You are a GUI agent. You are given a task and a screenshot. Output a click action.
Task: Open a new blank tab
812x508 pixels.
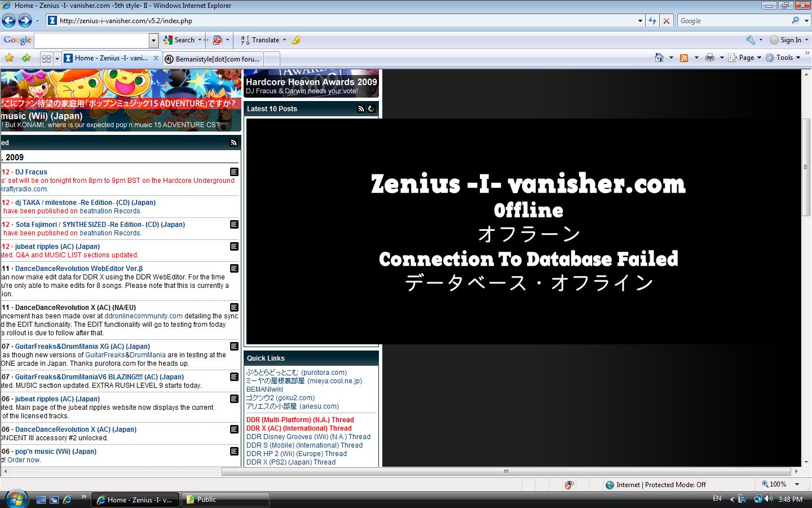(x=272, y=59)
